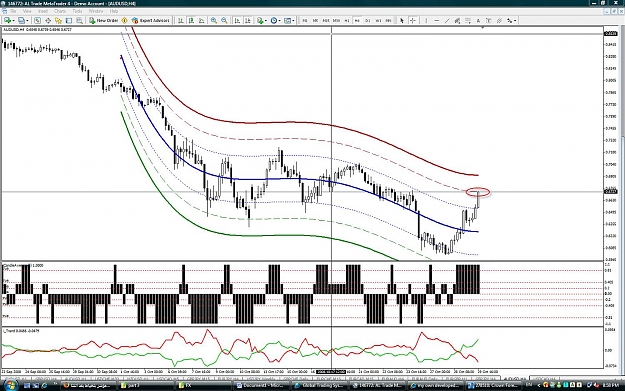This screenshot has width=625, height=391.
Task: Select M1 timeframe button
Action: pos(305,20)
